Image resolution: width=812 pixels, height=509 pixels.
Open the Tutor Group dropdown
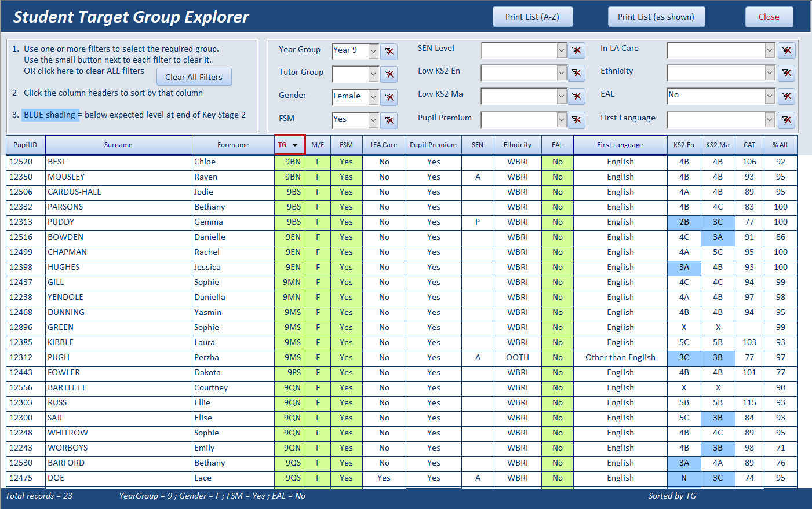(373, 74)
